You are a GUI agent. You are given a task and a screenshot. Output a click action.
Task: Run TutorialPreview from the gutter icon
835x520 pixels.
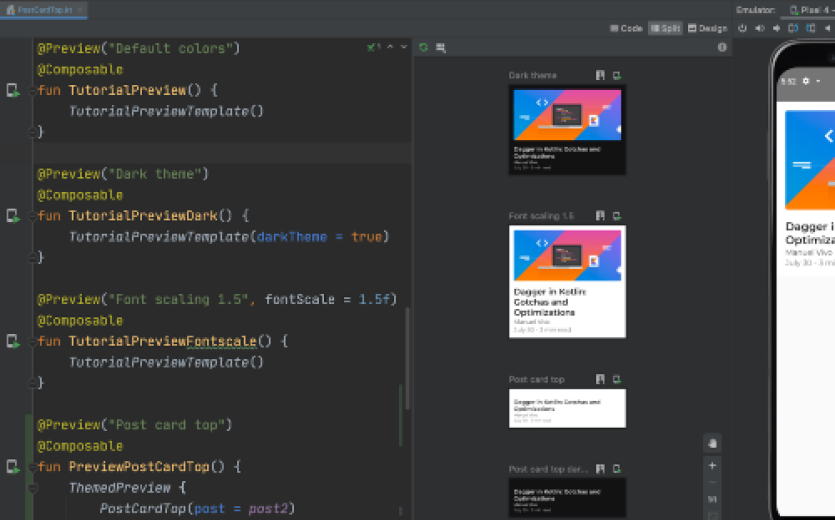click(x=13, y=90)
